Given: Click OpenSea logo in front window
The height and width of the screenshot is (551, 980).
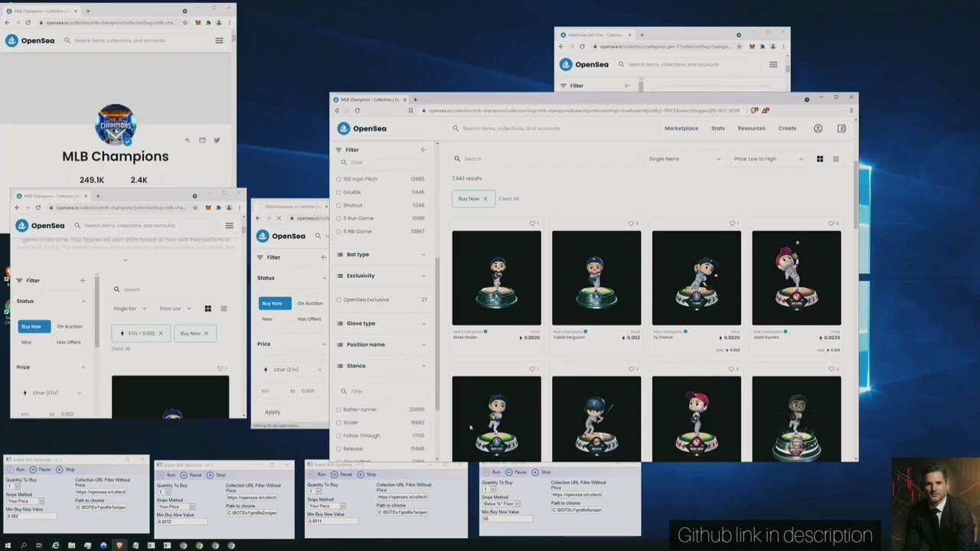Looking at the screenshot, I should 362,129.
